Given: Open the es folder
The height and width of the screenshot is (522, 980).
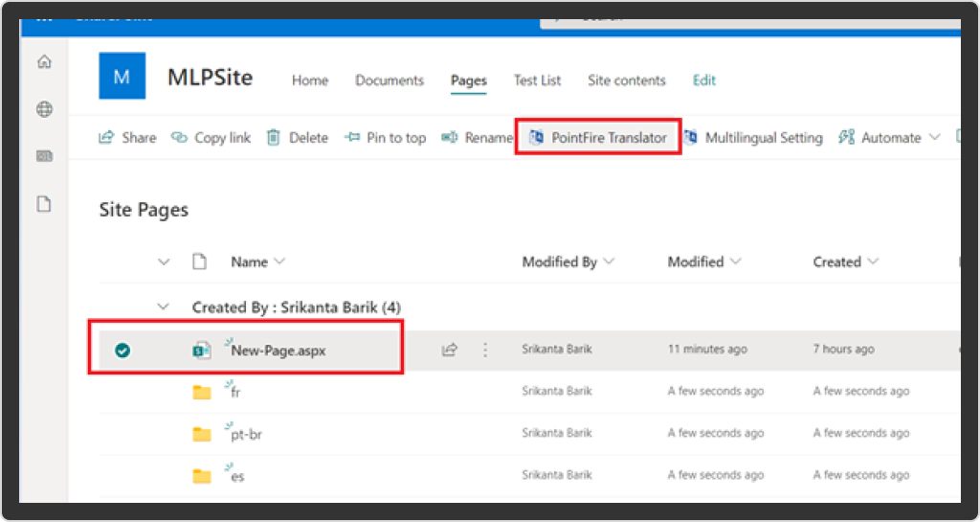Looking at the screenshot, I should 237,476.
